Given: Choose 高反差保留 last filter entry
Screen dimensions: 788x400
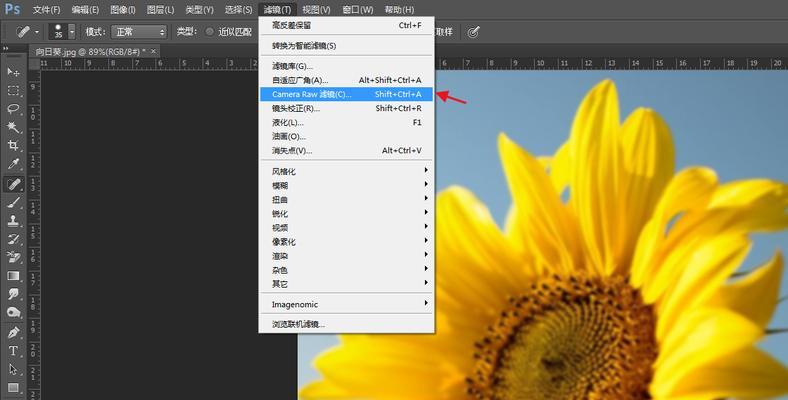Looking at the screenshot, I should pos(346,25).
